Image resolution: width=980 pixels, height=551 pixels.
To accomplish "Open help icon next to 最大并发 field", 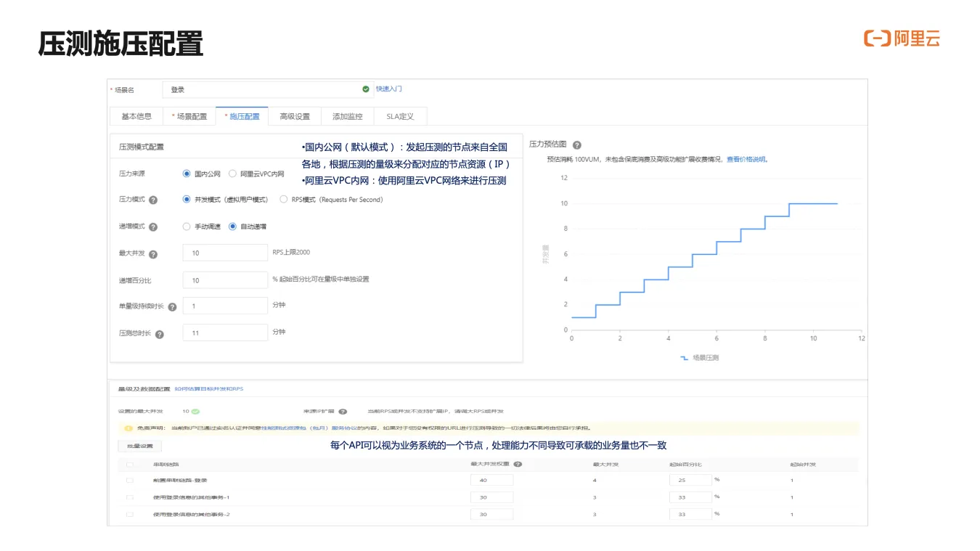I will (153, 254).
